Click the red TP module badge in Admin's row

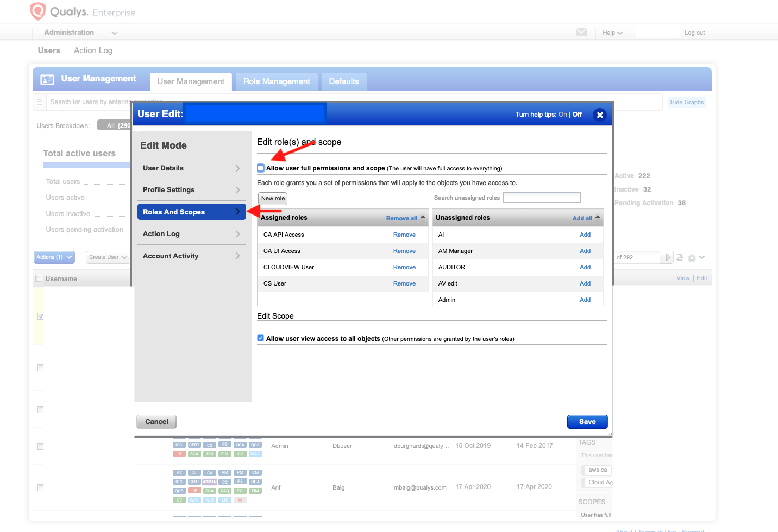pyautogui.click(x=179, y=454)
